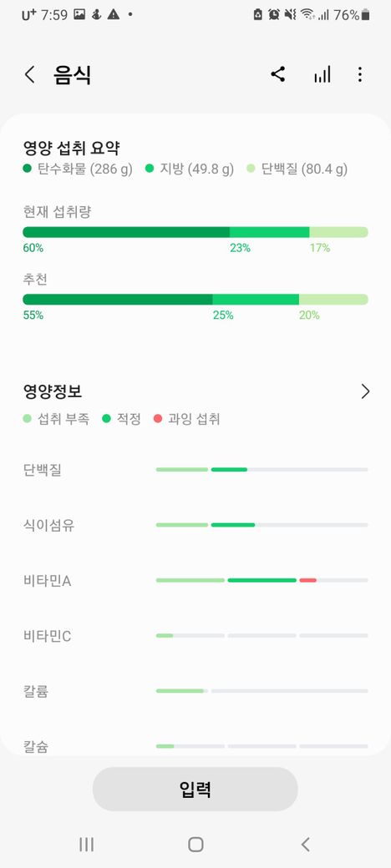Image resolution: width=391 pixels, height=868 pixels.
Task: Open the bar chart trends icon
Action: [322, 74]
